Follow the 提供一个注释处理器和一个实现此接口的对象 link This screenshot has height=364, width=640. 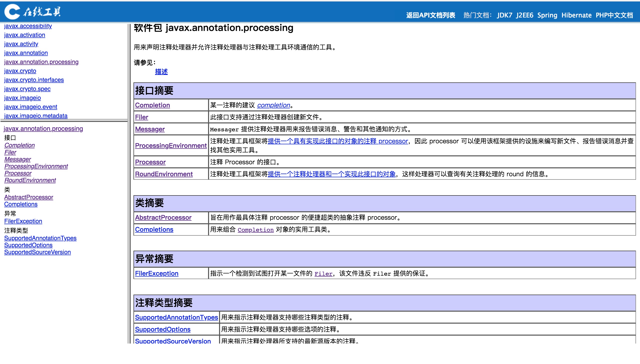(332, 174)
